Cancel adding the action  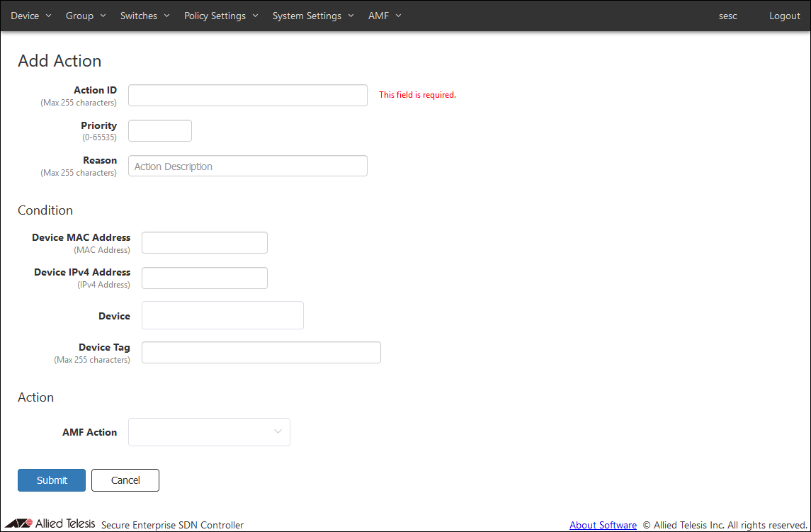point(125,480)
